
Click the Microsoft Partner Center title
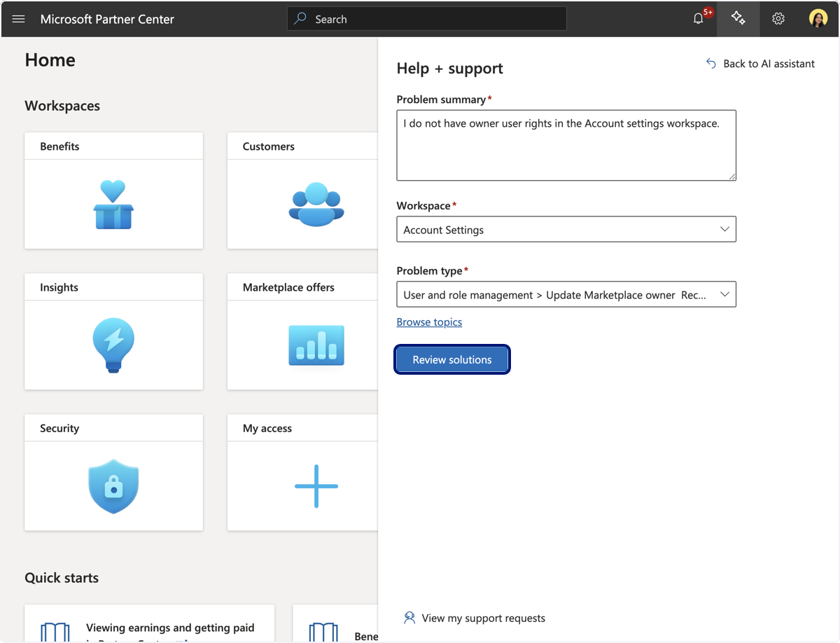[x=107, y=19]
